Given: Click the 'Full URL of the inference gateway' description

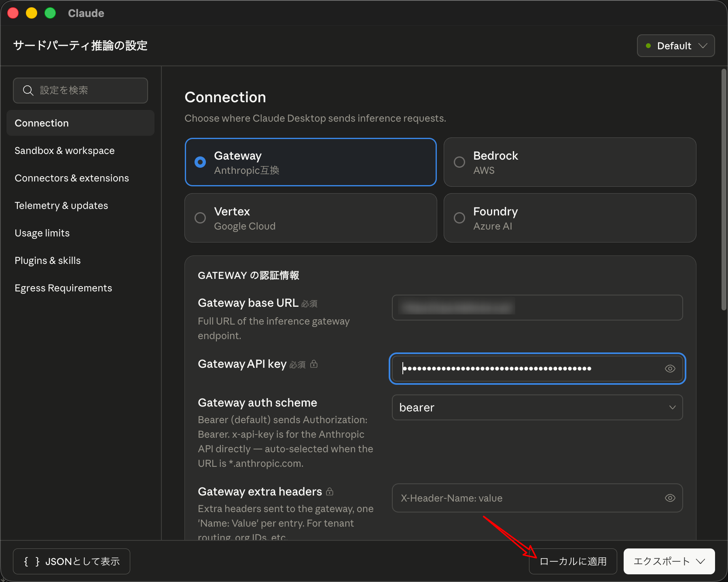Looking at the screenshot, I should (x=274, y=328).
